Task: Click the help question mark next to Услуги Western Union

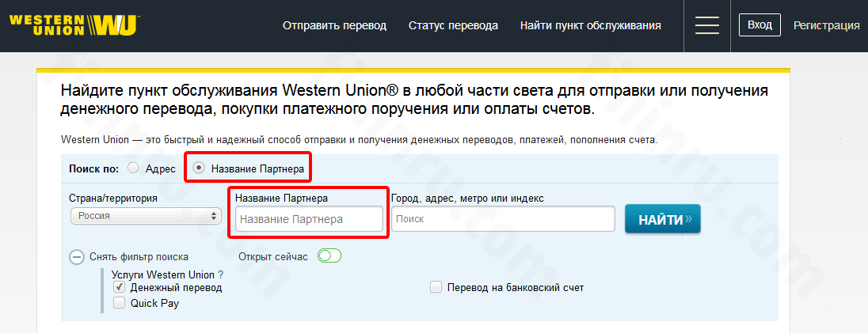Action: coord(221,274)
